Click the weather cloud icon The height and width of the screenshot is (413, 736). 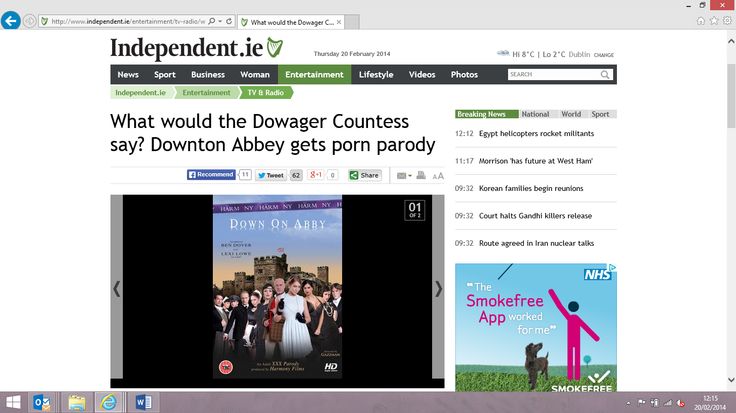pos(503,53)
